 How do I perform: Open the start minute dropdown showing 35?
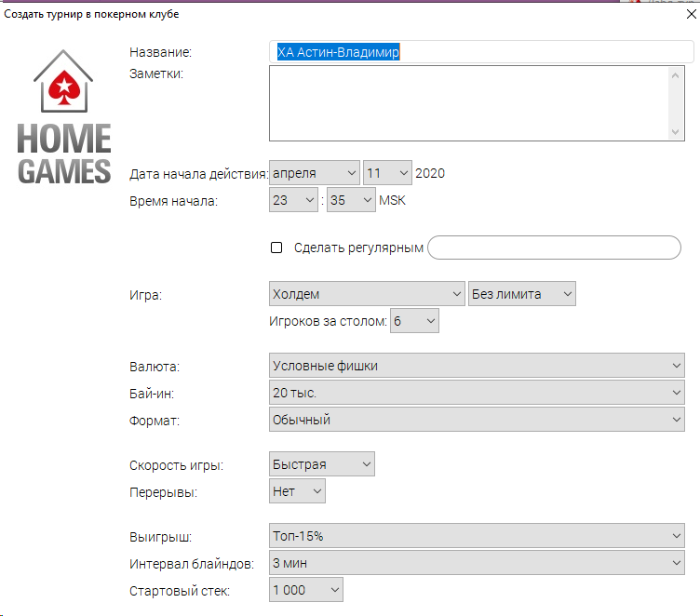tap(351, 199)
